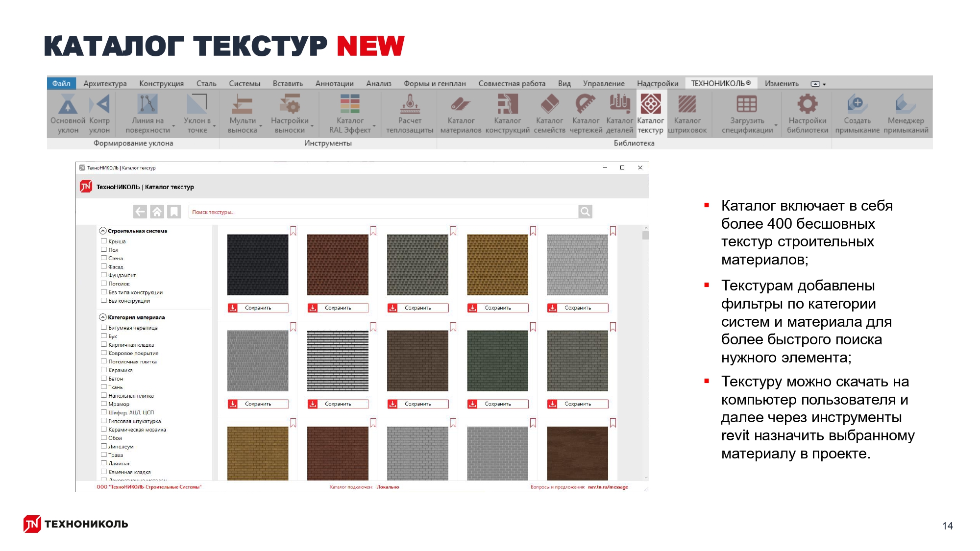Select Основной уклон tool
Viewport: 980px width, 551px height.
[68, 114]
